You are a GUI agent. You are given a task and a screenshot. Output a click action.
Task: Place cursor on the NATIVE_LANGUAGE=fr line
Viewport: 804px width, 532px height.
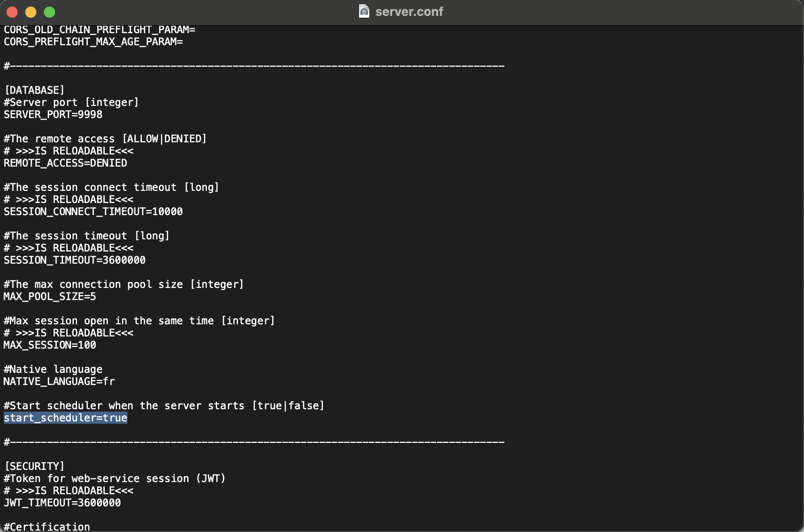(x=59, y=382)
